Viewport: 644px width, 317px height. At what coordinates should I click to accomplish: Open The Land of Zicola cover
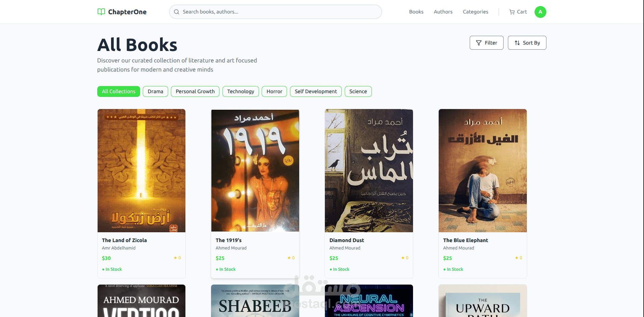coord(141,170)
